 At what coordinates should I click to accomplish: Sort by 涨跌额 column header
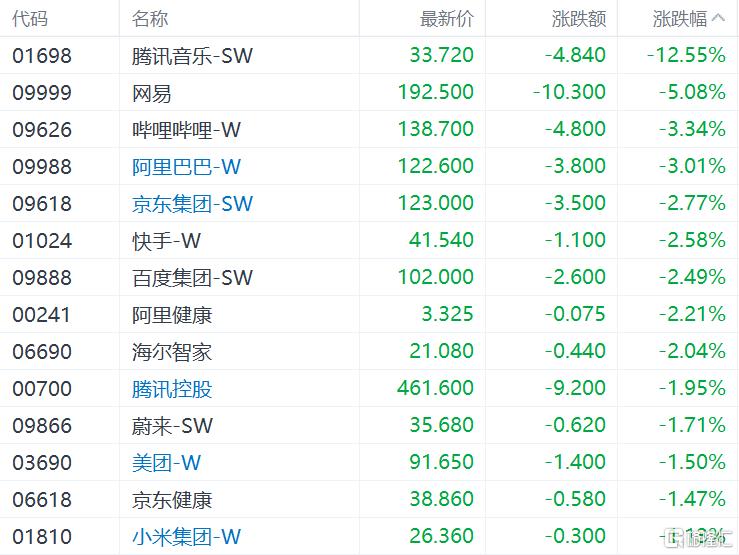[579, 19]
